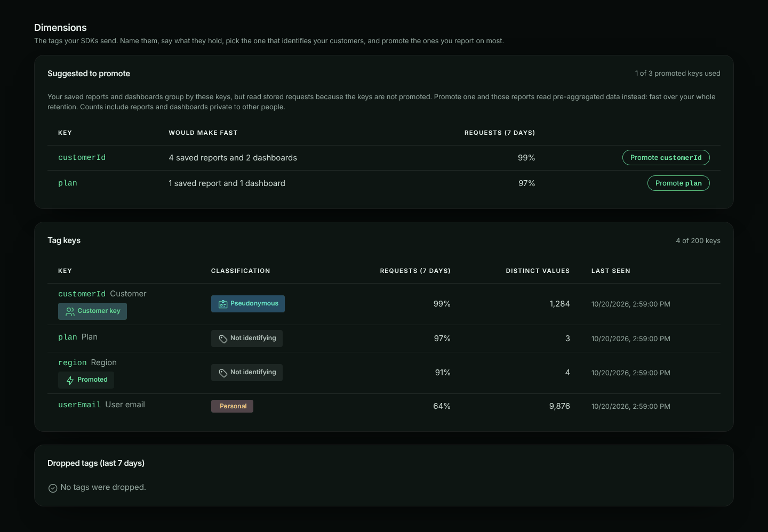Click the Dropped tags (last 7 days) heading
768x532 pixels.
pos(96,463)
